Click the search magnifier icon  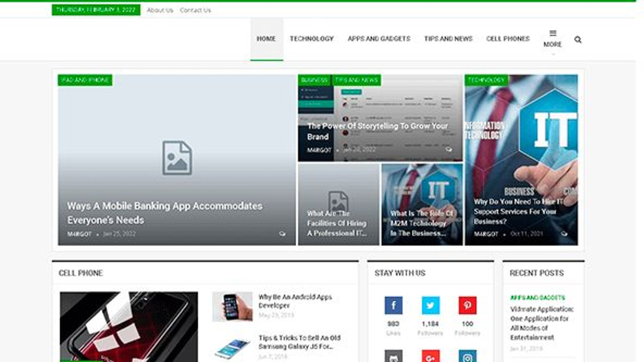(577, 40)
